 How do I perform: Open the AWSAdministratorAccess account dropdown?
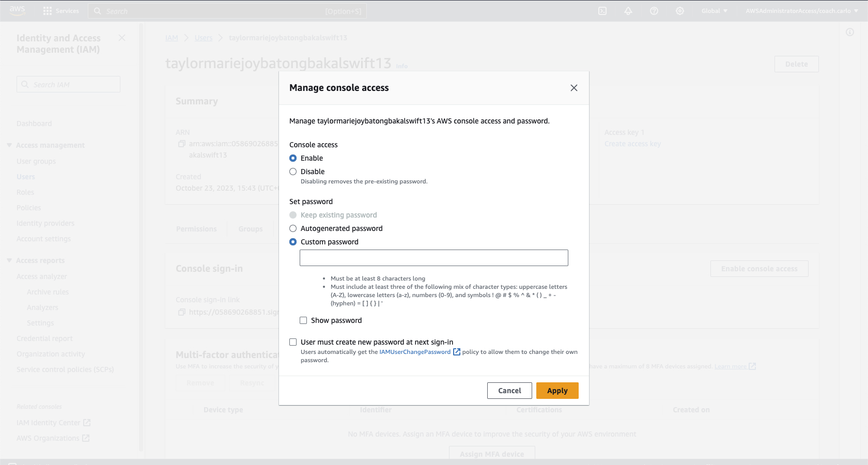coord(801,11)
